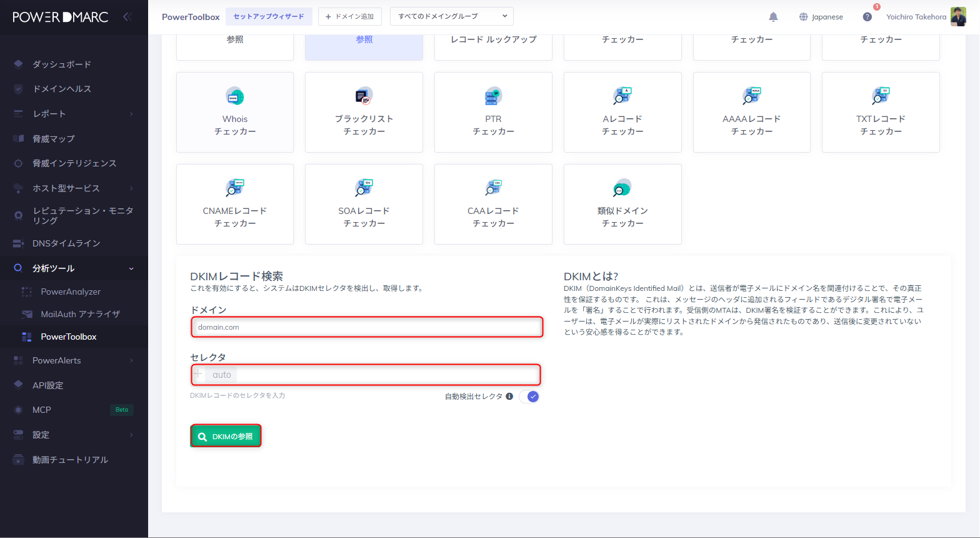Collapse the 分析ツール menu chevron
980x538 pixels.
[131, 268]
